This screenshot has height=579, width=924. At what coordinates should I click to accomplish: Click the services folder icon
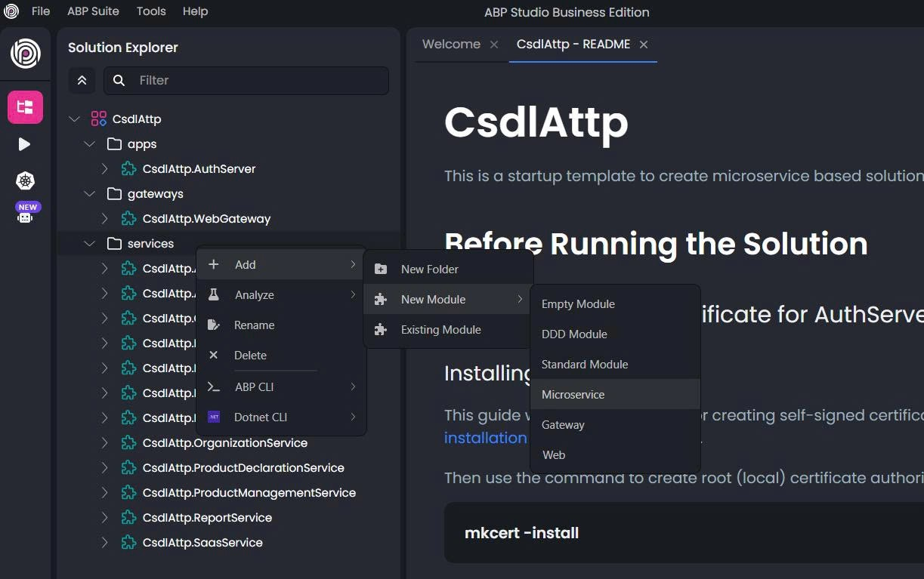pyautogui.click(x=115, y=243)
